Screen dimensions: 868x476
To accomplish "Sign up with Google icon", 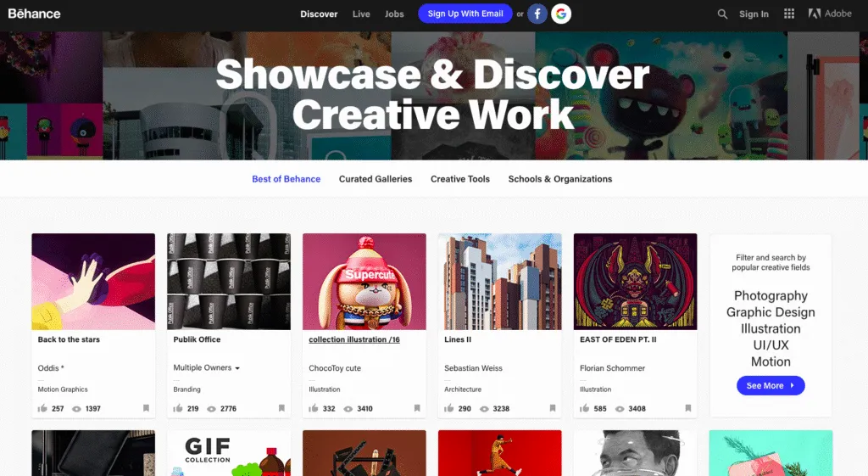I will [561, 14].
